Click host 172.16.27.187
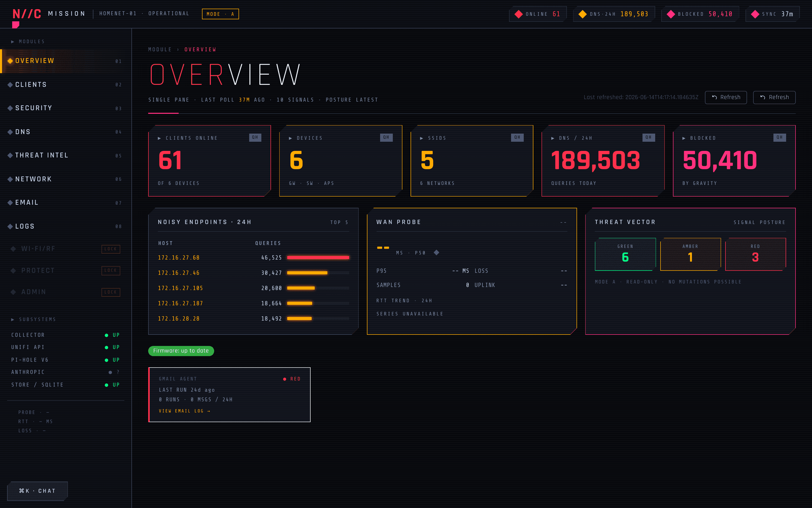 coord(180,303)
